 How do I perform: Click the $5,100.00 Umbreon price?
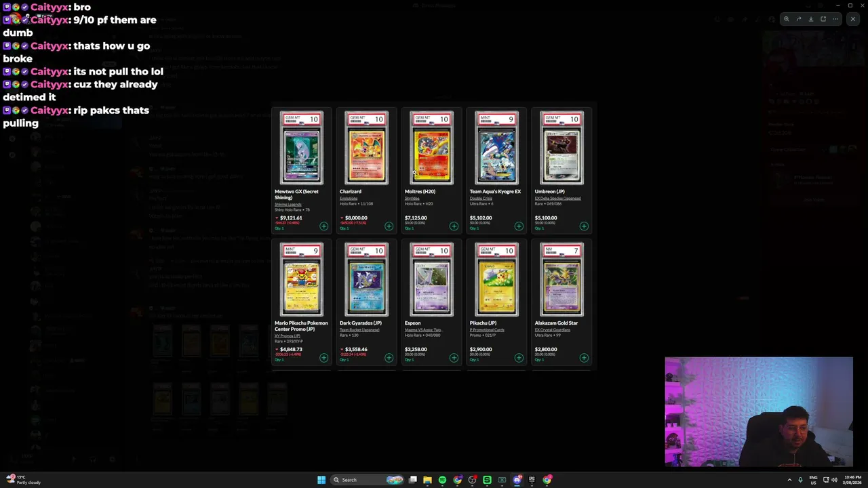coord(546,218)
